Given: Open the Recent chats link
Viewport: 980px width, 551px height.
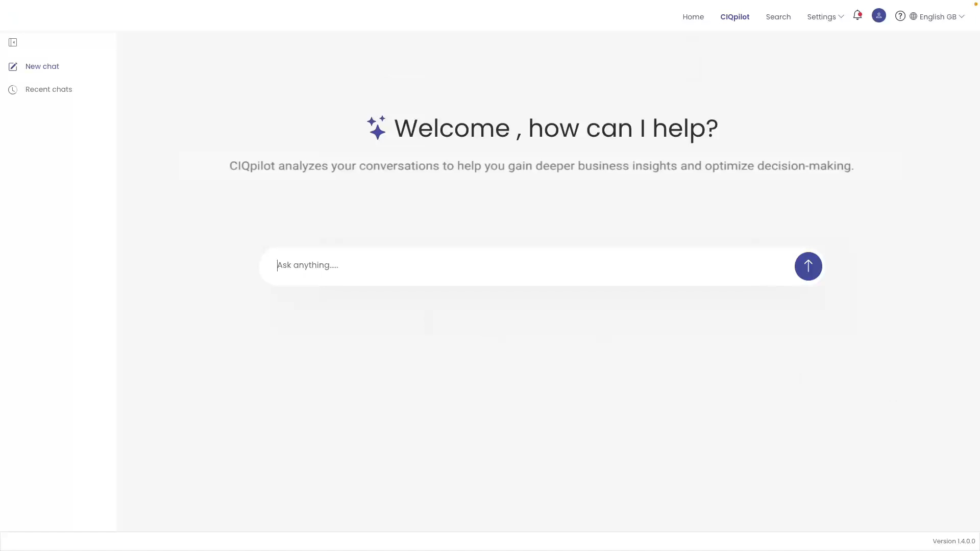Looking at the screenshot, I should 48,89.
